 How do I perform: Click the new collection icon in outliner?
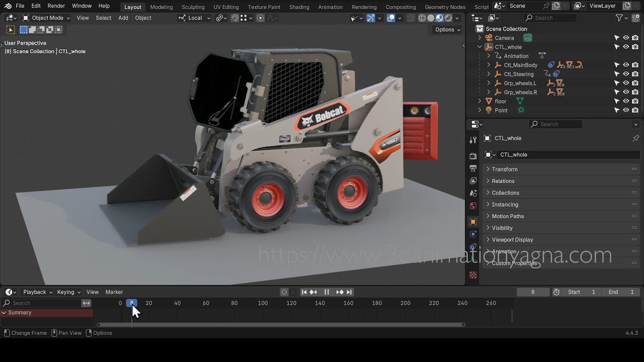(x=635, y=18)
